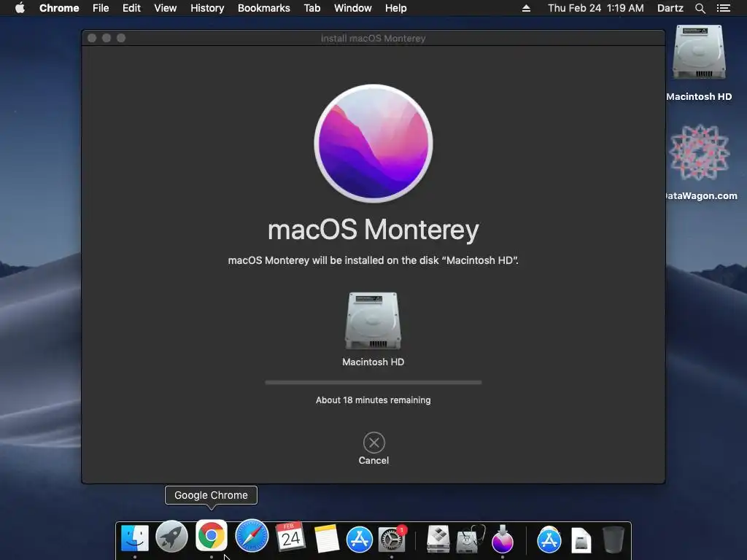Open Notification Center list icon
Viewport: 747px width, 560px height.
point(723,8)
